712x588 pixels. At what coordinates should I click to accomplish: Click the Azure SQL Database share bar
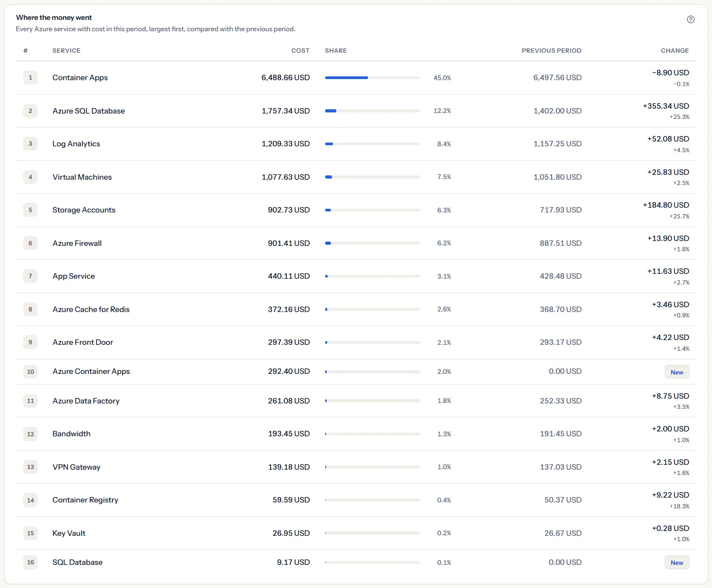[372, 111]
